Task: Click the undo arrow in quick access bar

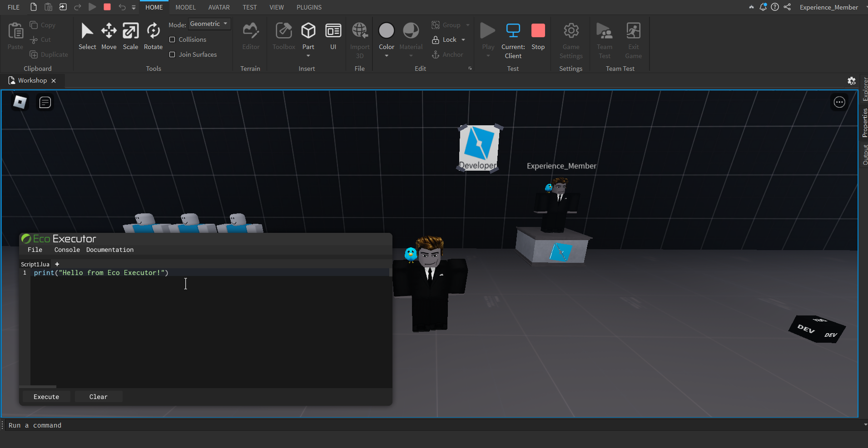Action: click(x=122, y=7)
